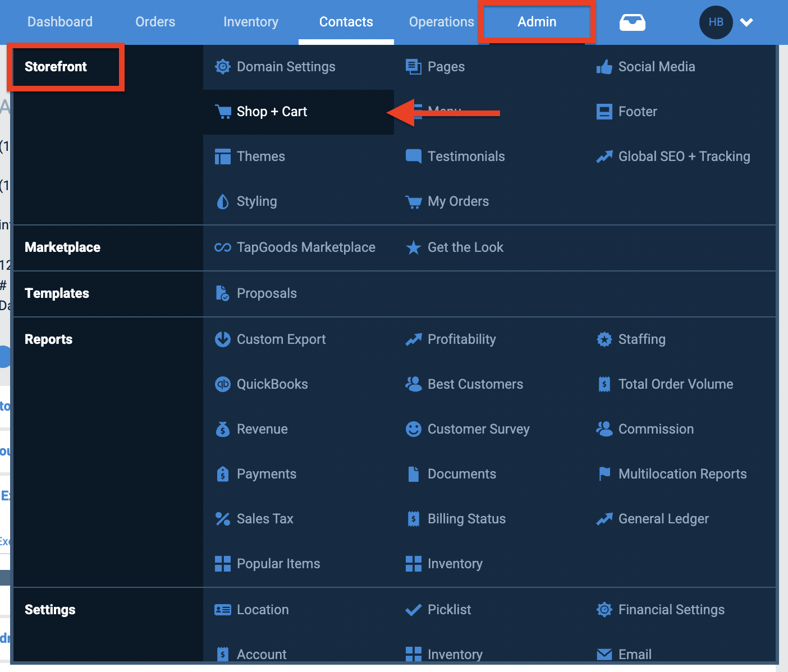Click the Get the Look star icon
Viewport: 788px width, 672px height.
[414, 247]
